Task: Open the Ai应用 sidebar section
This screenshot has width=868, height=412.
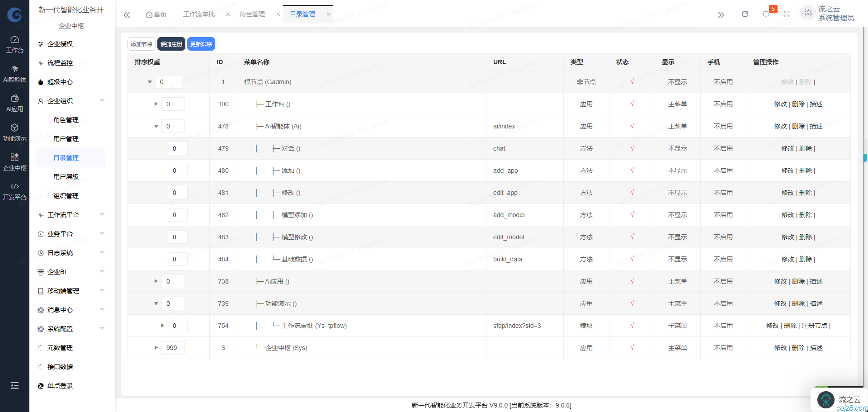Action: [x=14, y=103]
